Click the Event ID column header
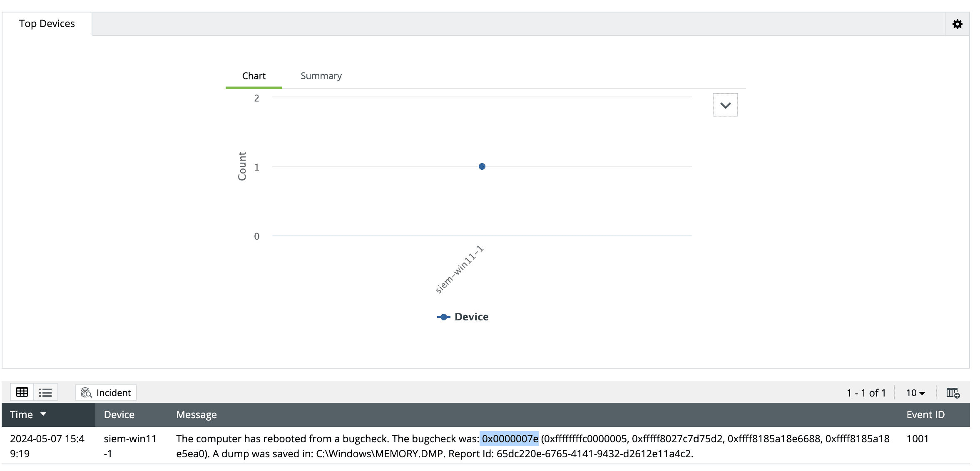 (925, 414)
